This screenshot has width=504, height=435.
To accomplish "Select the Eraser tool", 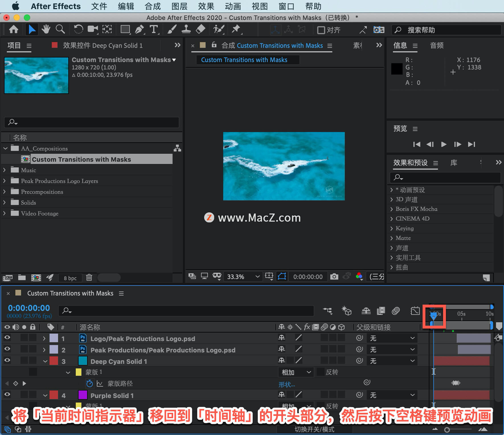I will pyautogui.click(x=201, y=29).
